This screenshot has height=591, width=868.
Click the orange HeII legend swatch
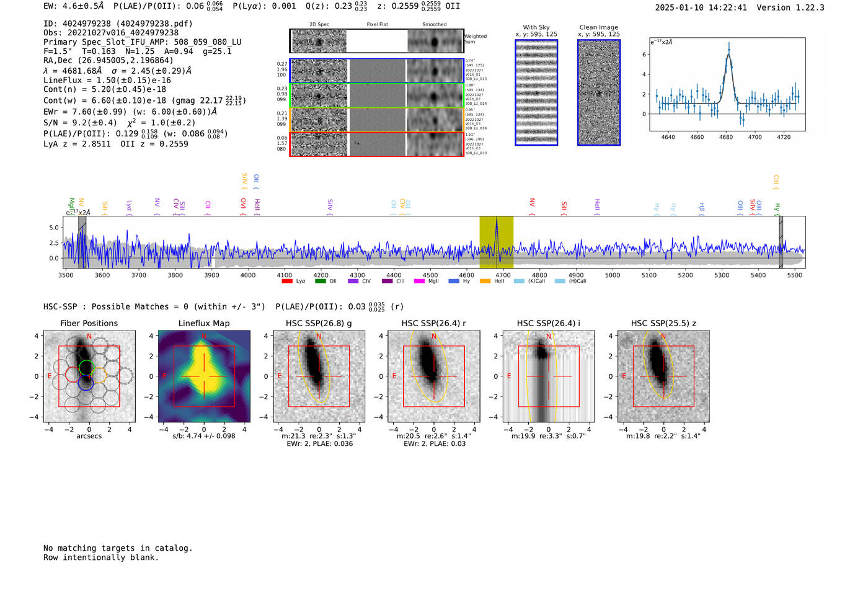(485, 281)
